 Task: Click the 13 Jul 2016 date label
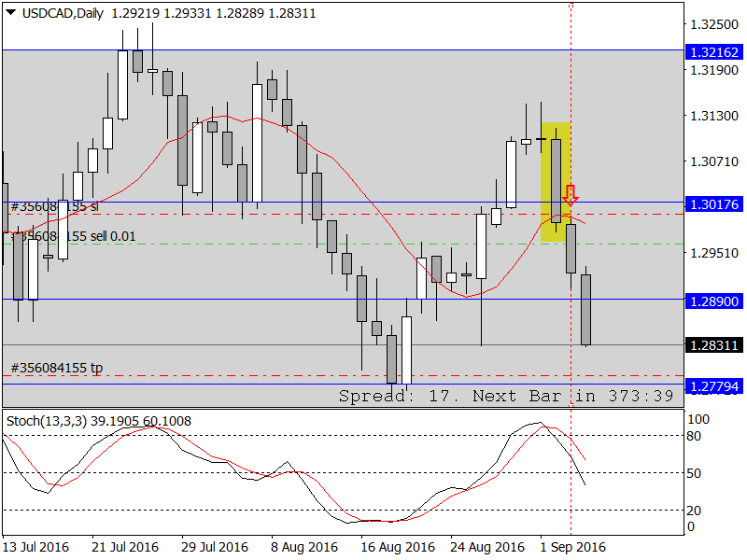click(35, 547)
